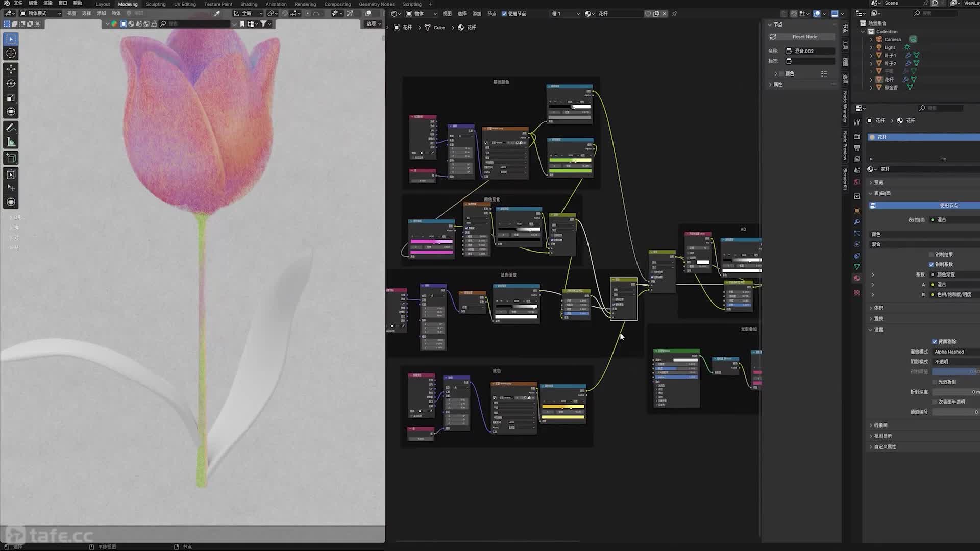Expand the 预览 panel in material properties

pyautogui.click(x=871, y=182)
